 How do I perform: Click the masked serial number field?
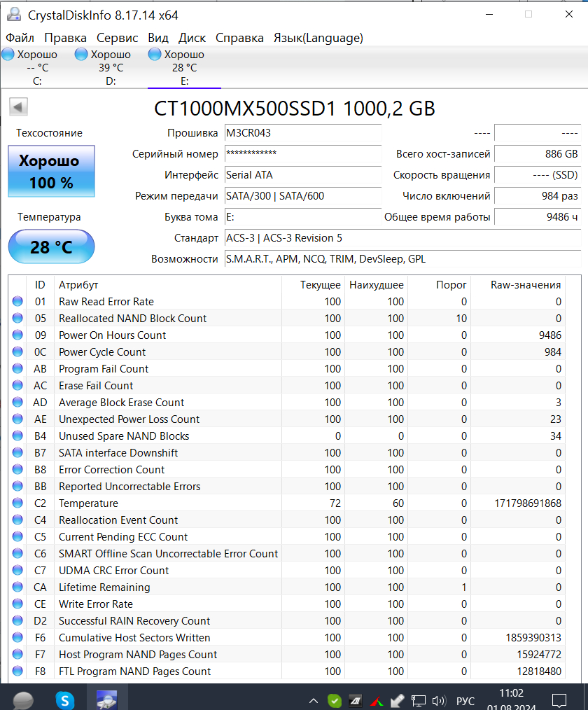click(303, 154)
